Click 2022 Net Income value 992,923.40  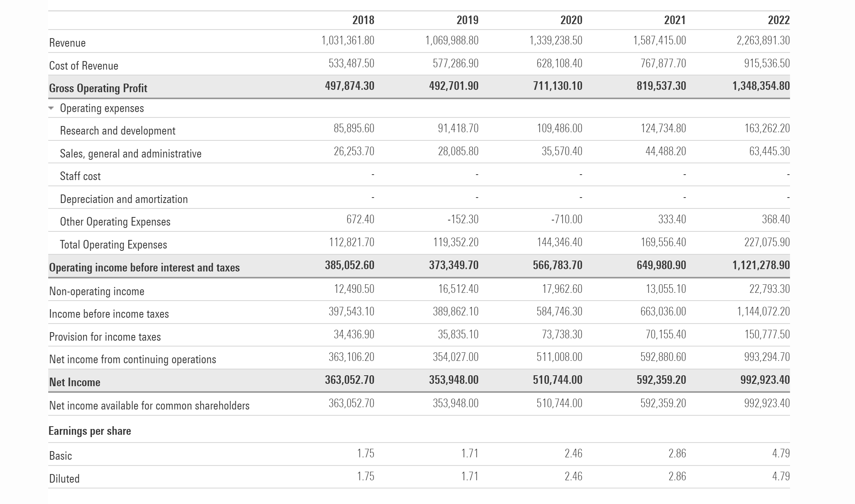765,380
